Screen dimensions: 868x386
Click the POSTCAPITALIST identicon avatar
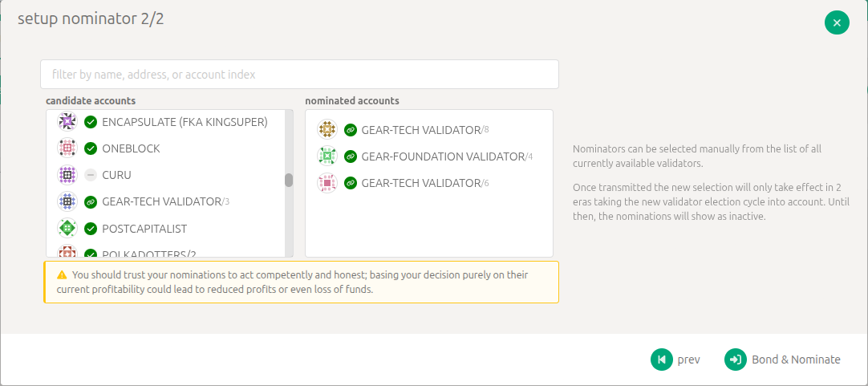(67, 229)
